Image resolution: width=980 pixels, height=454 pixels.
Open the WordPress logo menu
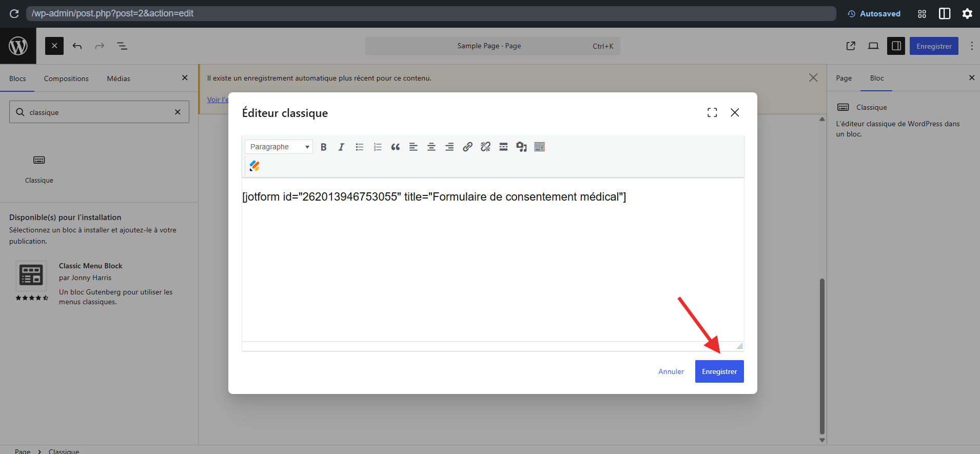pyautogui.click(x=18, y=46)
